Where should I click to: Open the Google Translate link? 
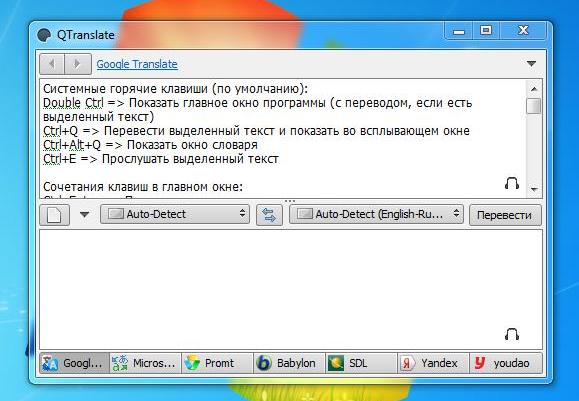pos(137,64)
